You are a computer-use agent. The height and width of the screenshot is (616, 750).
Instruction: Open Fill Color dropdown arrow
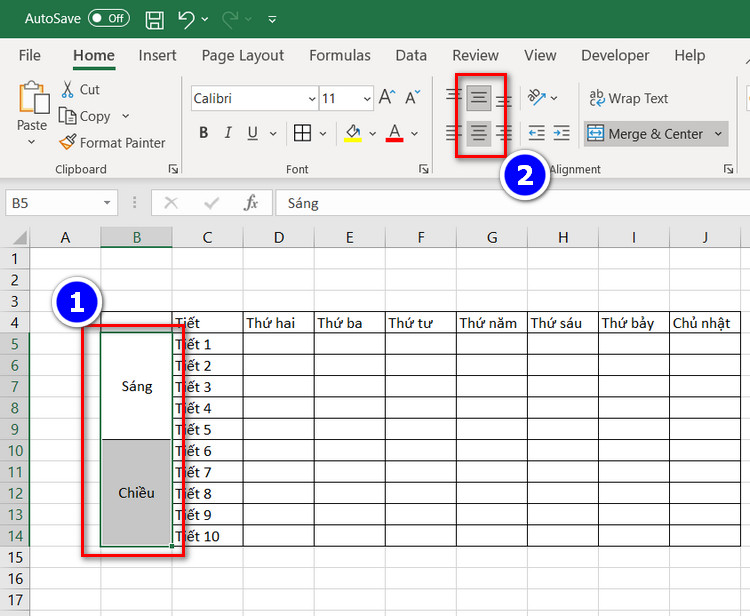(373, 133)
